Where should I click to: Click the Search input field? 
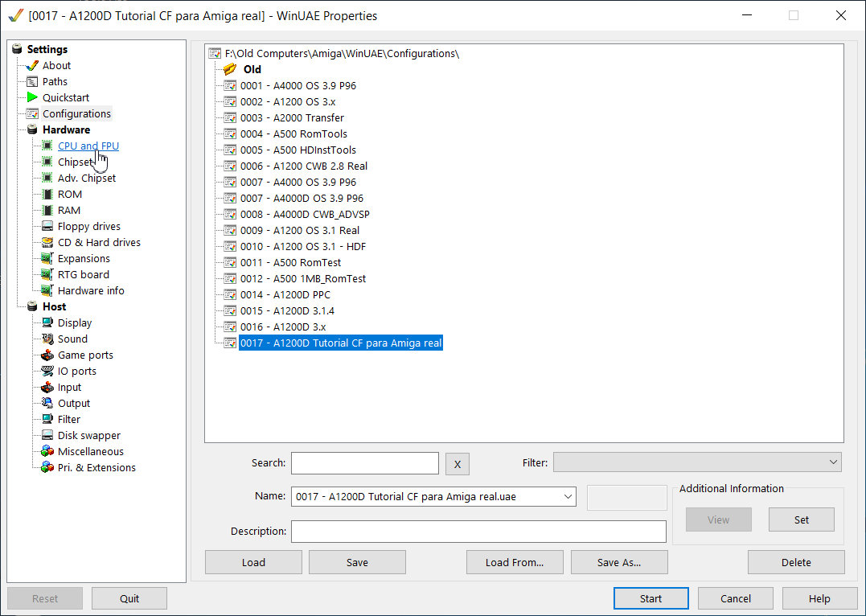[365, 463]
